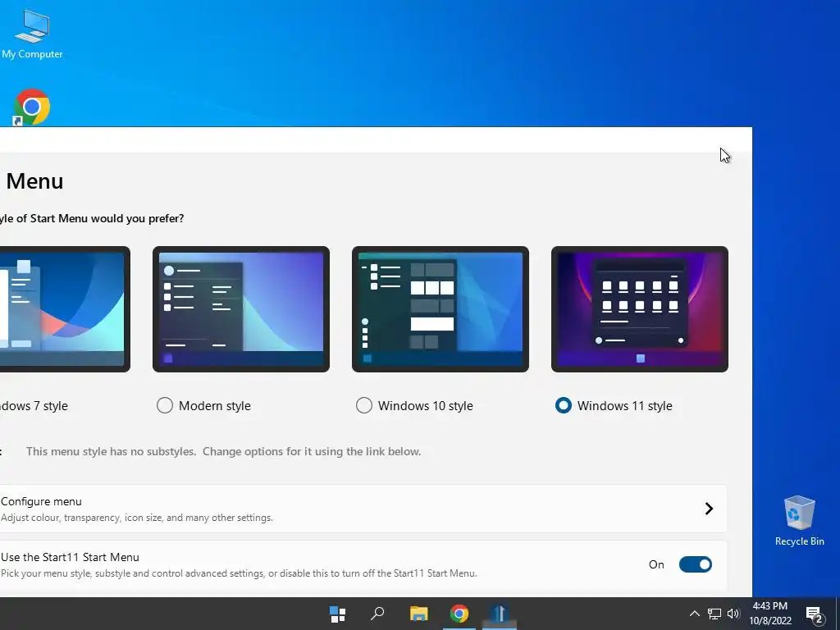840x630 pixels.
Task: Launch Google Chrome desktop shortcut
Action: click(x=32, y=107)
